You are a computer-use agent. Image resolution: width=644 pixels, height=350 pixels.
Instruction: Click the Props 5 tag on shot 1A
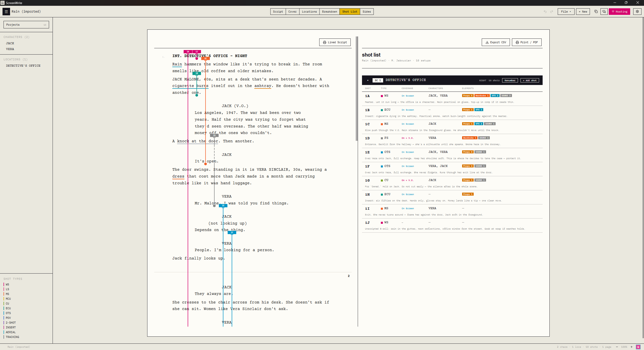click(468, 96)
